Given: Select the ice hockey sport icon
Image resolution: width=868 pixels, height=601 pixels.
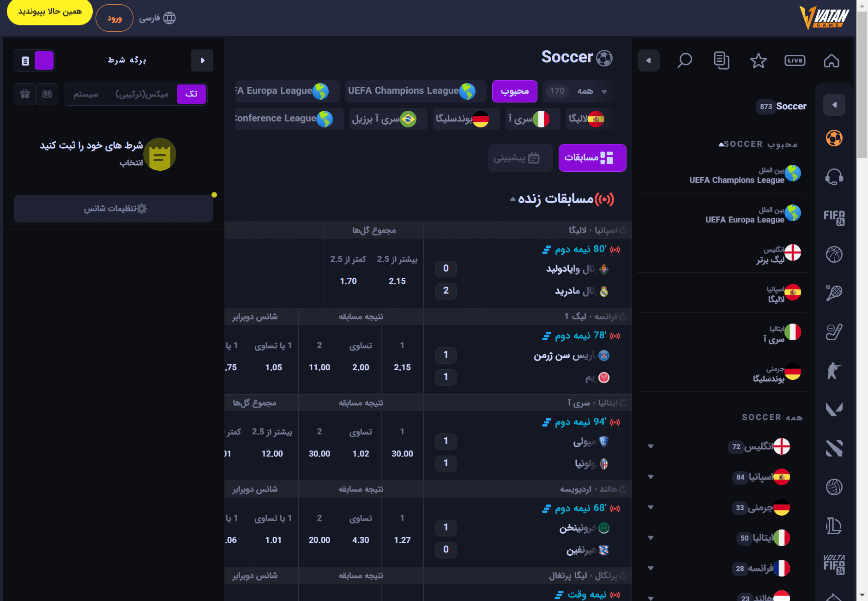Looking at the screenshot, I should pos(834,331).
